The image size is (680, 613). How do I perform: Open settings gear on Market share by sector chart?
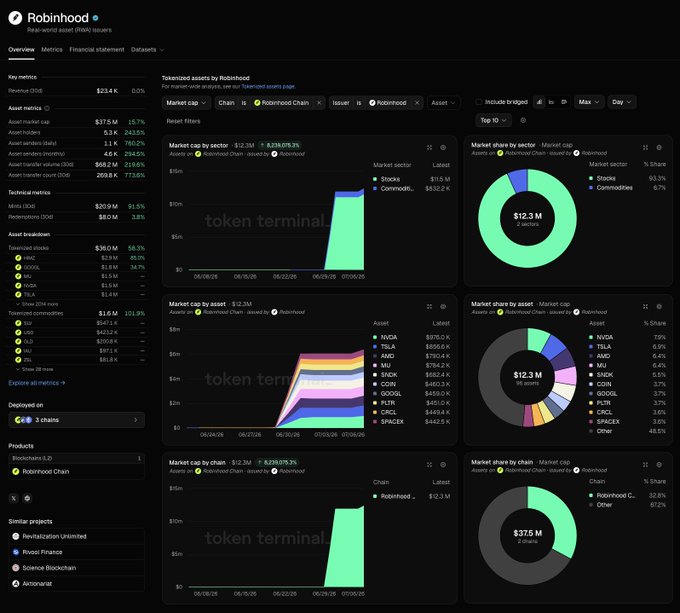click(659, 147)
